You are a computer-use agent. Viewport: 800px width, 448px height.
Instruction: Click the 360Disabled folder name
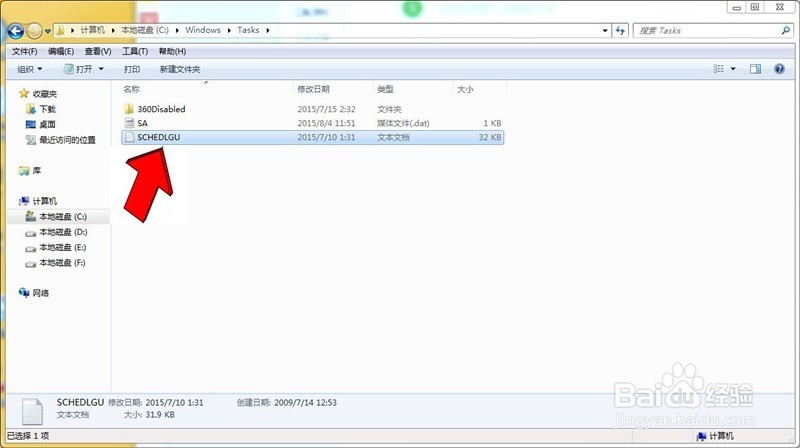[161, 109]
